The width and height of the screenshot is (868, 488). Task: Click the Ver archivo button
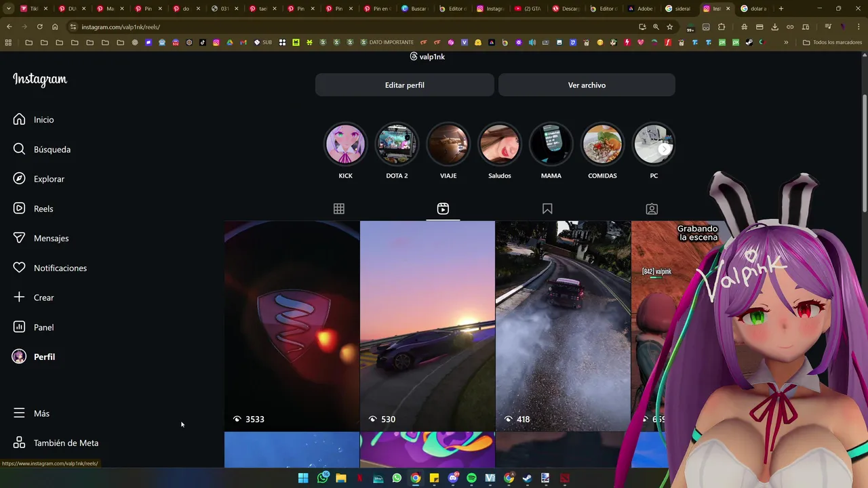click(587, 85)
